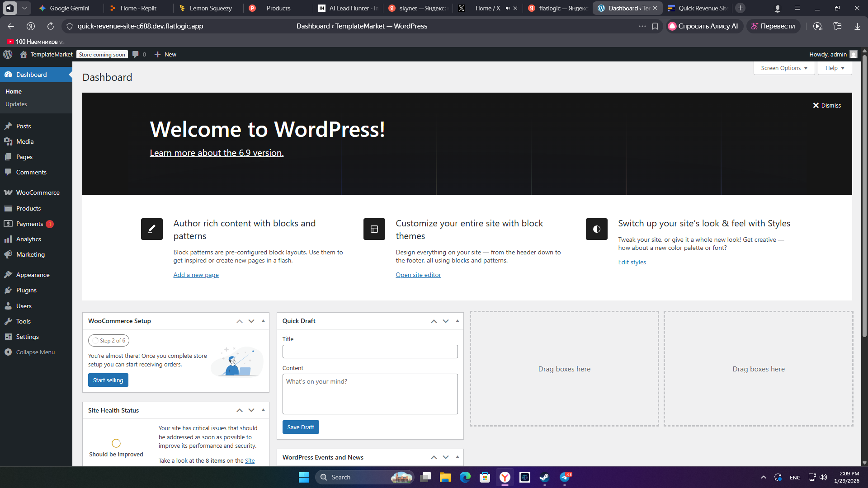Expand the Screen Options dropdown
This screenshot has height=488, width=868.
[x=784, y=68]
